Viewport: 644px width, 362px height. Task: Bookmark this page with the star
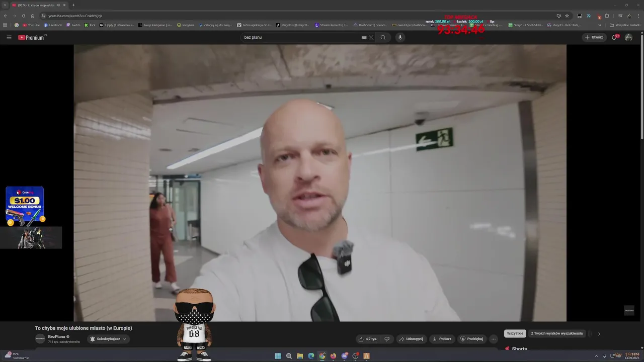567,16
